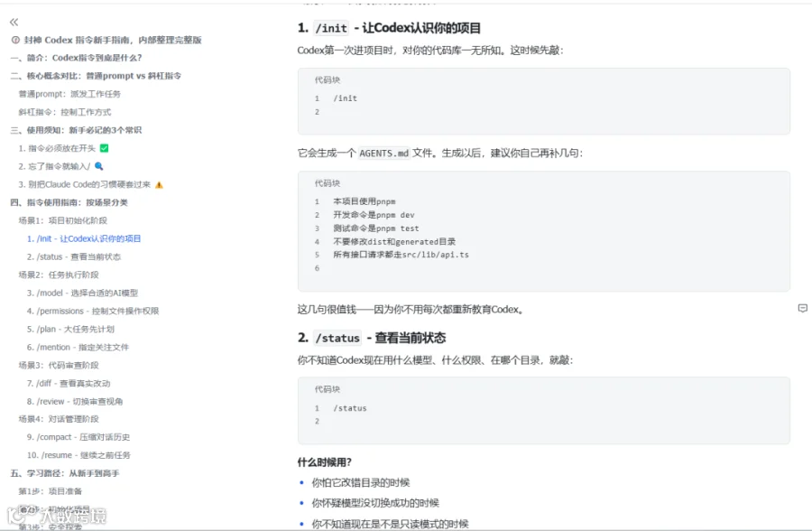Go to '4. /permissions - 控制文件操作权限'

click(93, 312)
